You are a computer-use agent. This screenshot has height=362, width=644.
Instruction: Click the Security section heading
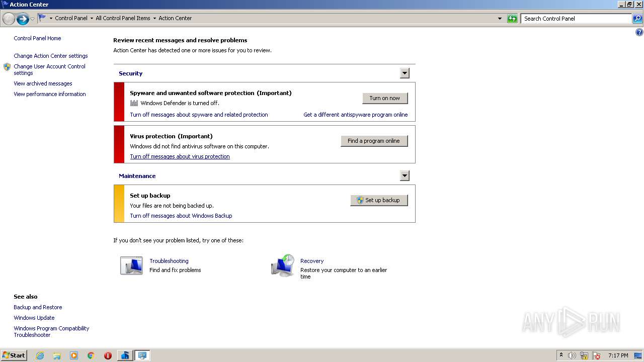[x=130, y=73]
